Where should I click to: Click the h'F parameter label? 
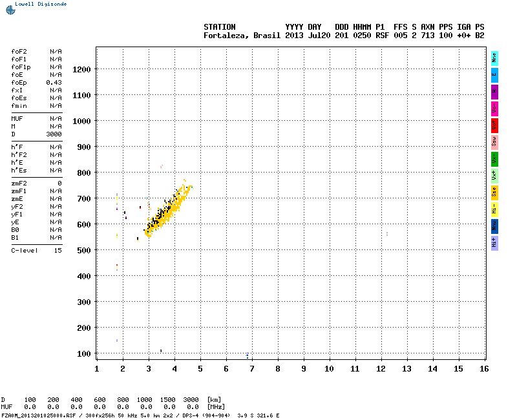click(x=17, y=147)
